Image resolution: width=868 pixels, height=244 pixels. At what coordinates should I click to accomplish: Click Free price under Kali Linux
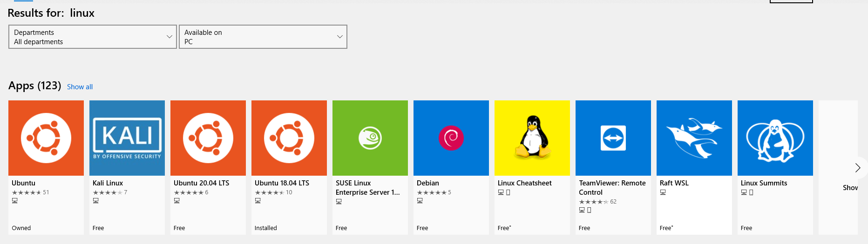click(x=98, y=228)
